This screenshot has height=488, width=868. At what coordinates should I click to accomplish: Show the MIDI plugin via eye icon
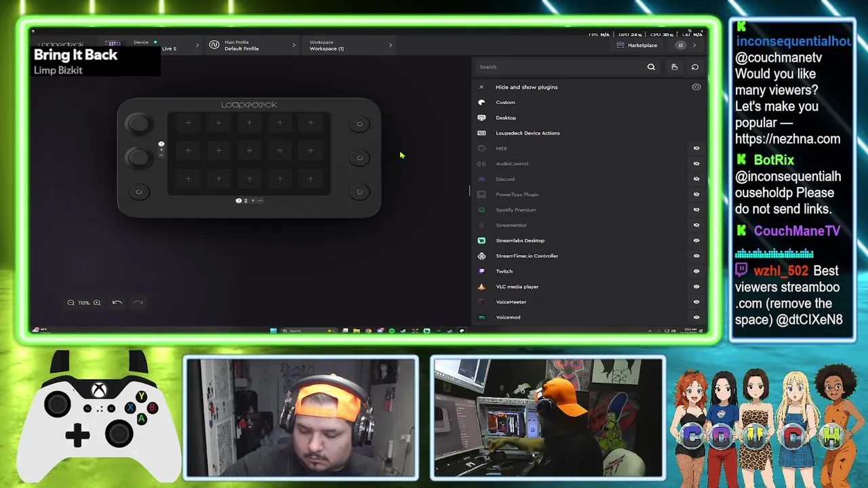click(696, 148)
